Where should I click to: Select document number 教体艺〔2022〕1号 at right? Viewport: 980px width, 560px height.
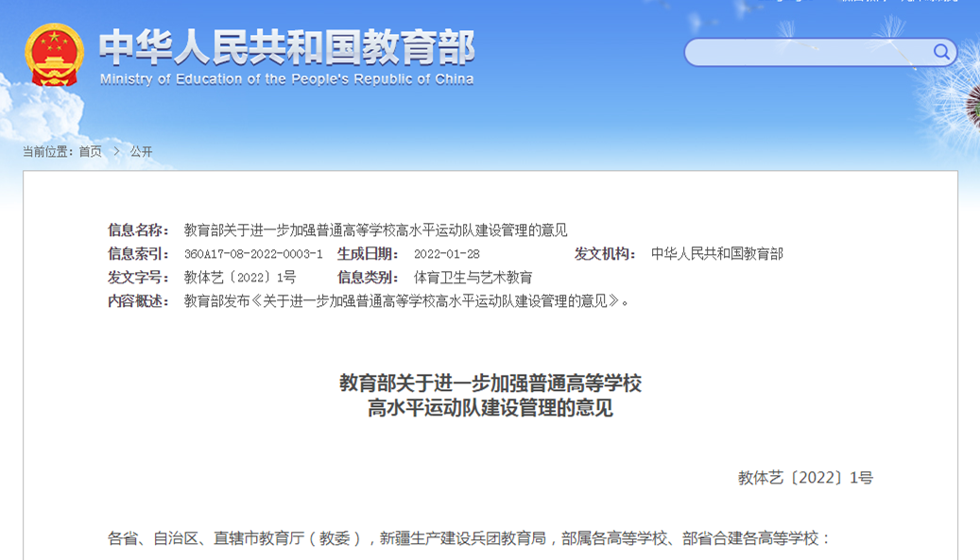805,478
